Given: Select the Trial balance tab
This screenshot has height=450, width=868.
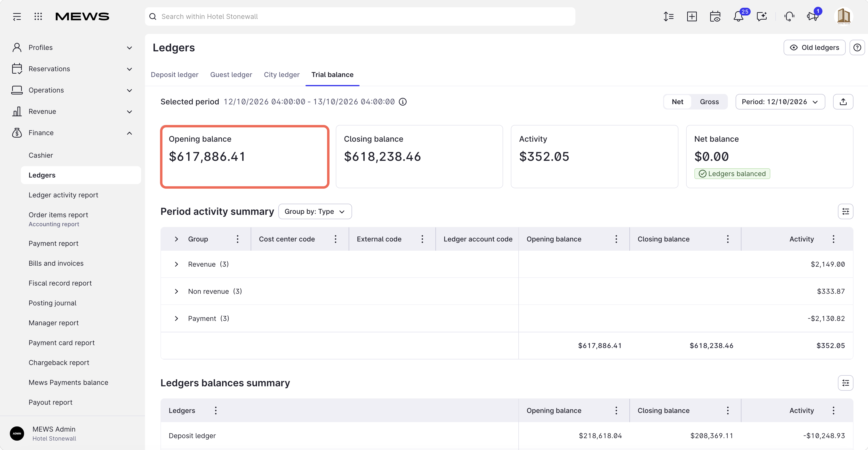Looking at the screenshot, I should point(332,75).
